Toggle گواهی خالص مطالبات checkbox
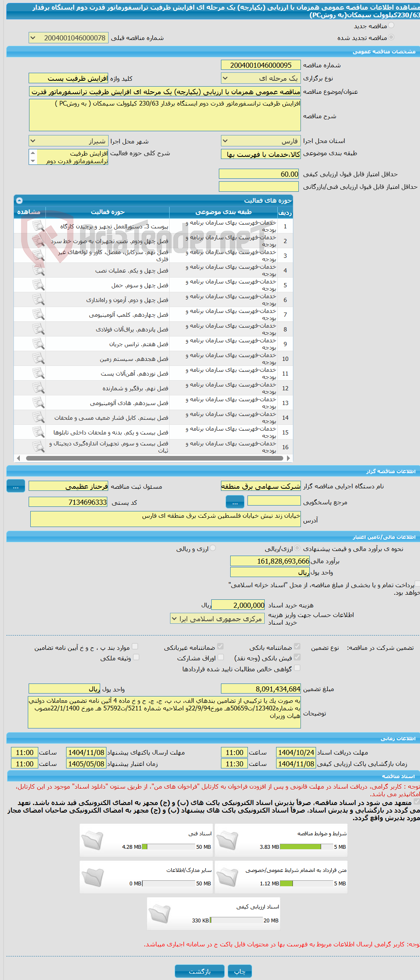The width and height of the screenshot is (420, 980). (x=297, y=668)
